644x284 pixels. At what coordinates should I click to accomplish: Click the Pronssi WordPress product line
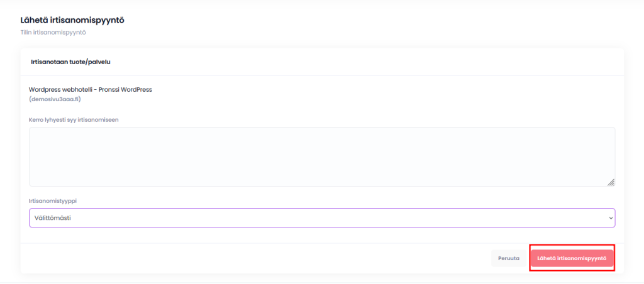click(x=91, y=89)
